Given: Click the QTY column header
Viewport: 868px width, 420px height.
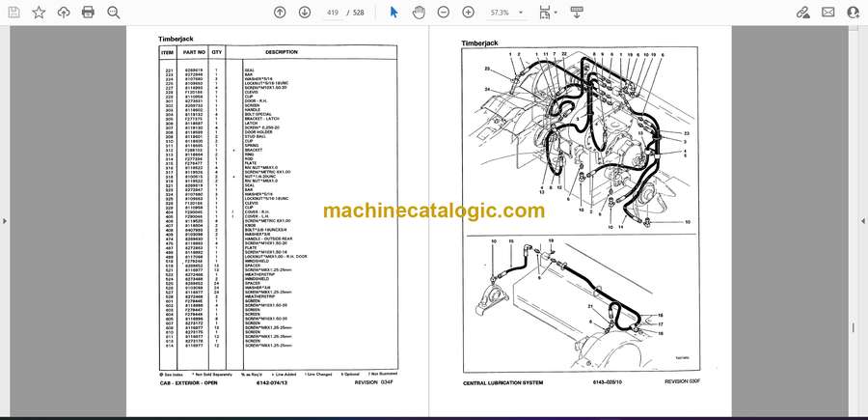Looking at the screenshot, I should tap(216, 52).
